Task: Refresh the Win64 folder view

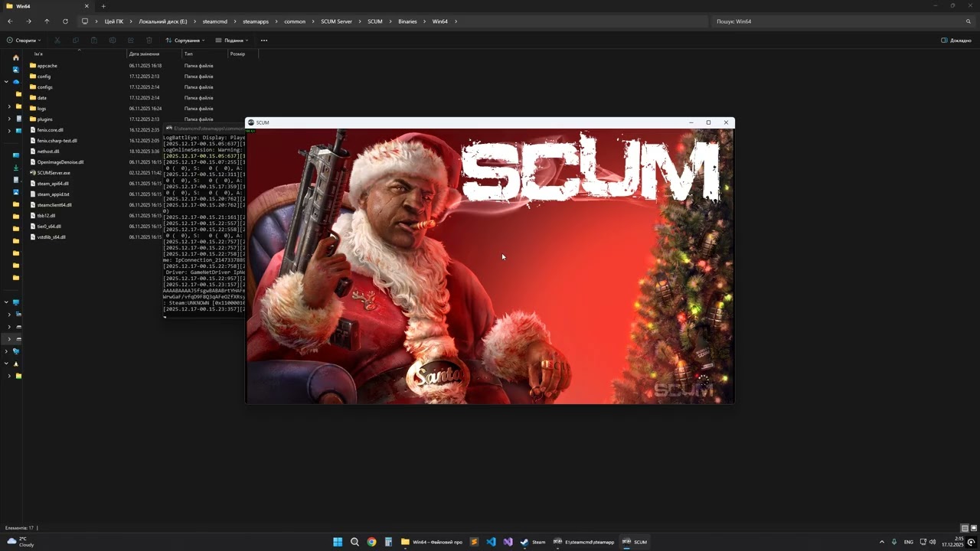Action: coord(65,21)
